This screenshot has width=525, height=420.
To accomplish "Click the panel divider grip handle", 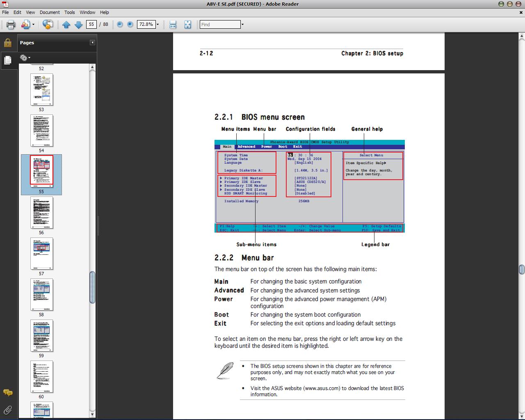I will coord(98,226).
